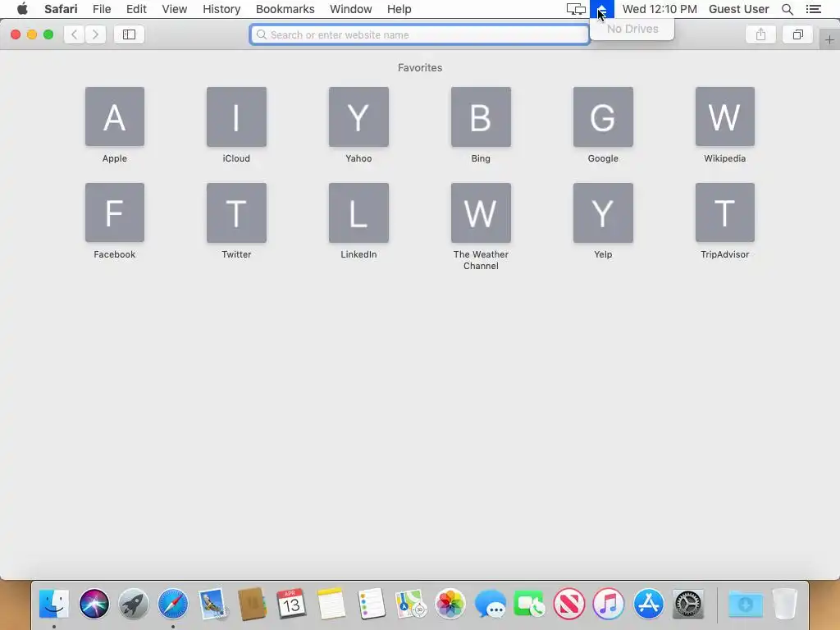Focus the search or website address field
The image size is (840, 630).
419,34
